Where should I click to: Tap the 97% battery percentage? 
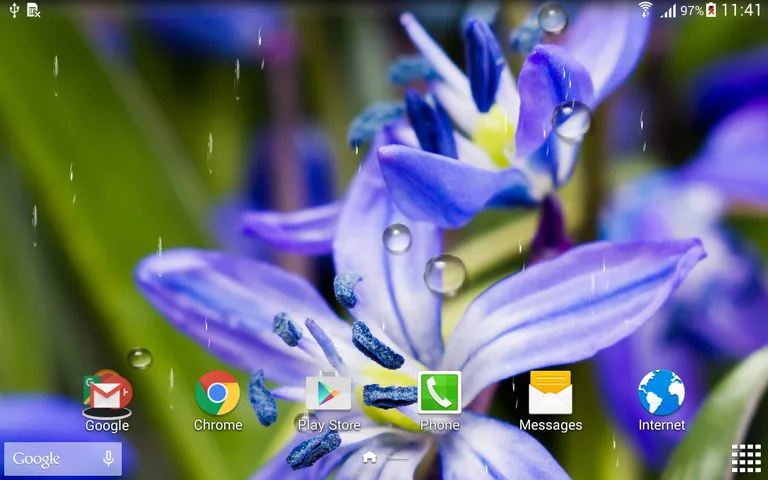coord(692,10)
